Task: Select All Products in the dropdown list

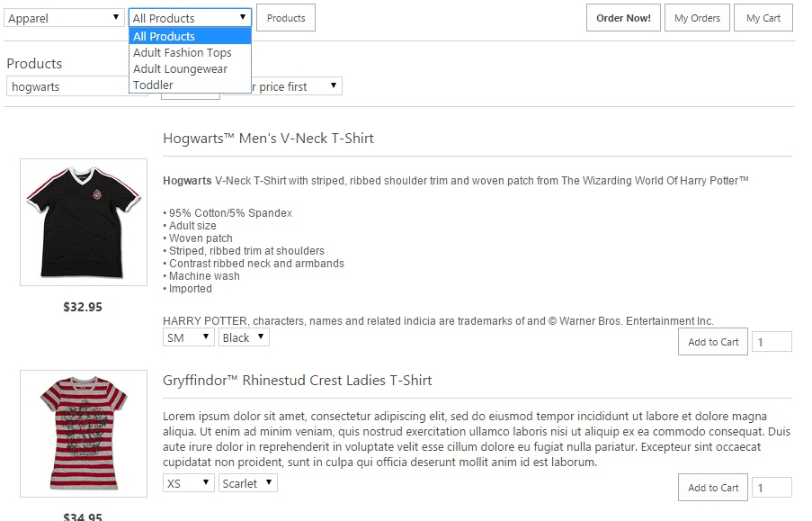Action: 190,36
